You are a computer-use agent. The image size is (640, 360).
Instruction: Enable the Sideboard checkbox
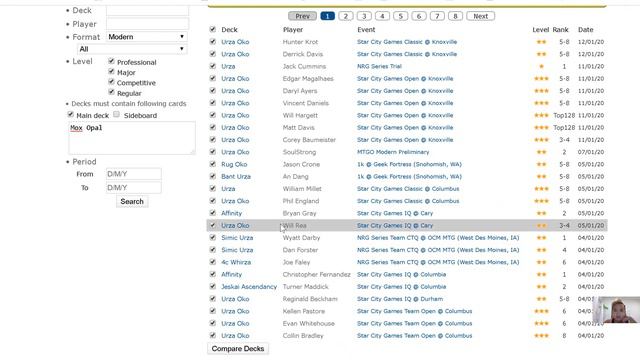[x=116, y=114]
